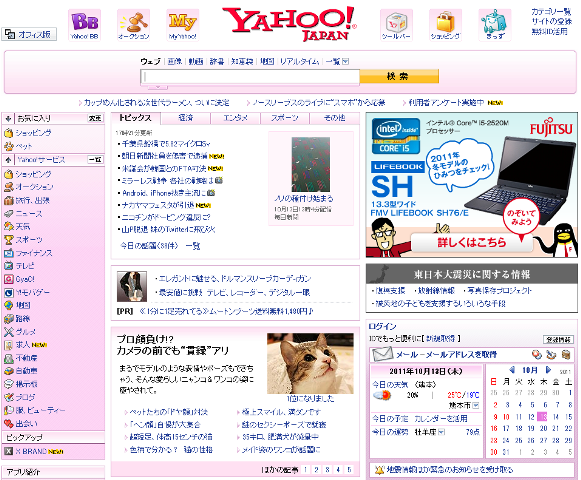This screenshot has height=480, width=581.
Task: Open the メールアドレスを取得 link
Action: [461, 355]
